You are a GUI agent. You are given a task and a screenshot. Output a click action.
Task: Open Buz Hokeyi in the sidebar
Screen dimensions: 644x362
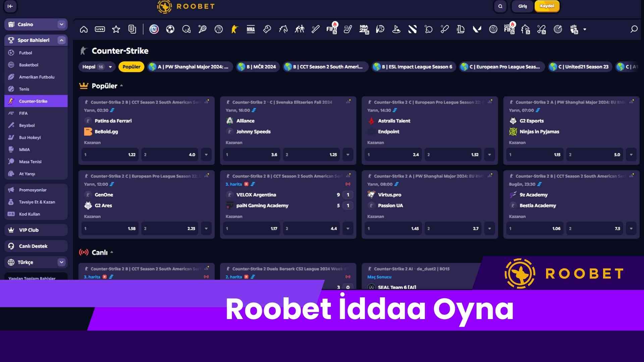pos(36,137)
